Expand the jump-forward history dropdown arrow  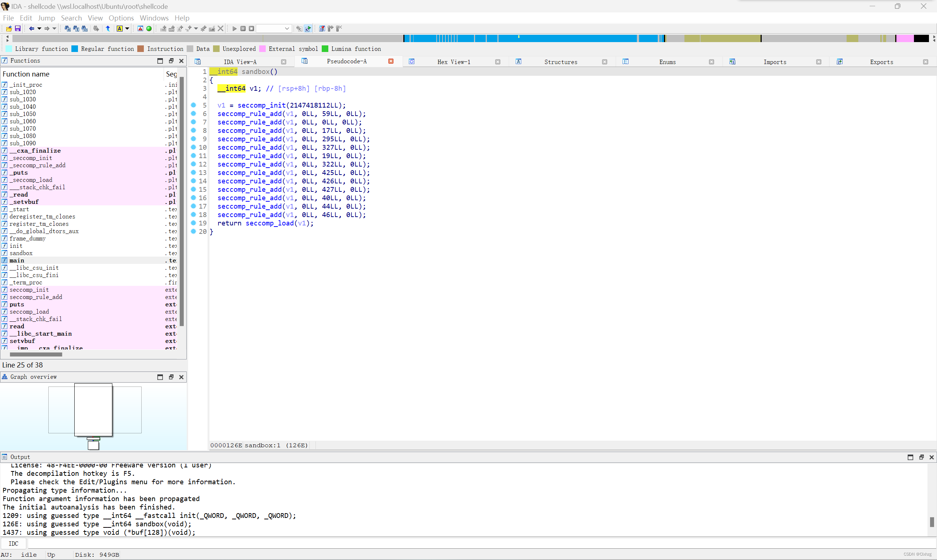click(x=54, y=29)
